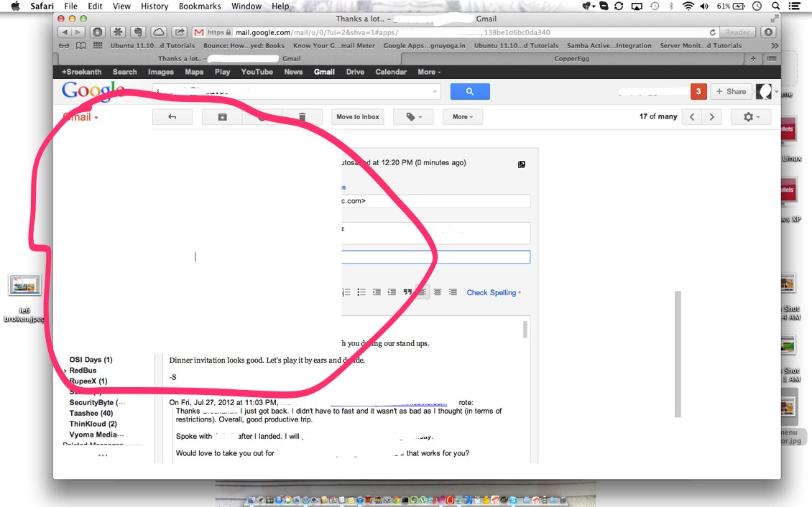The height and width of the screenshot is (507, 812).
Task: Open the Wi-Fi status icon in the menu bar
Action: [x=688, y=6]
